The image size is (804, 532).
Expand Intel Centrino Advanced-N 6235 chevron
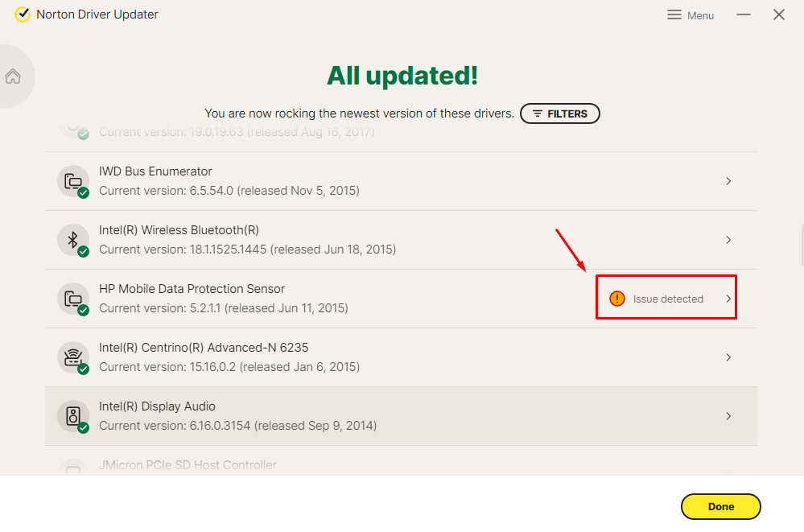click(x=728, y=357)
